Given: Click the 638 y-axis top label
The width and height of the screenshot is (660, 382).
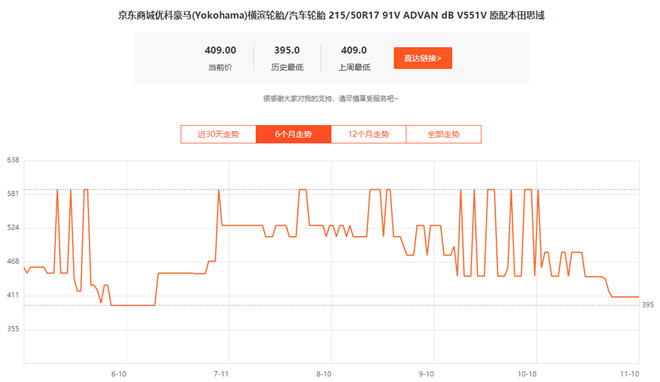Looking at the screenshot, I should click(13, 160).
